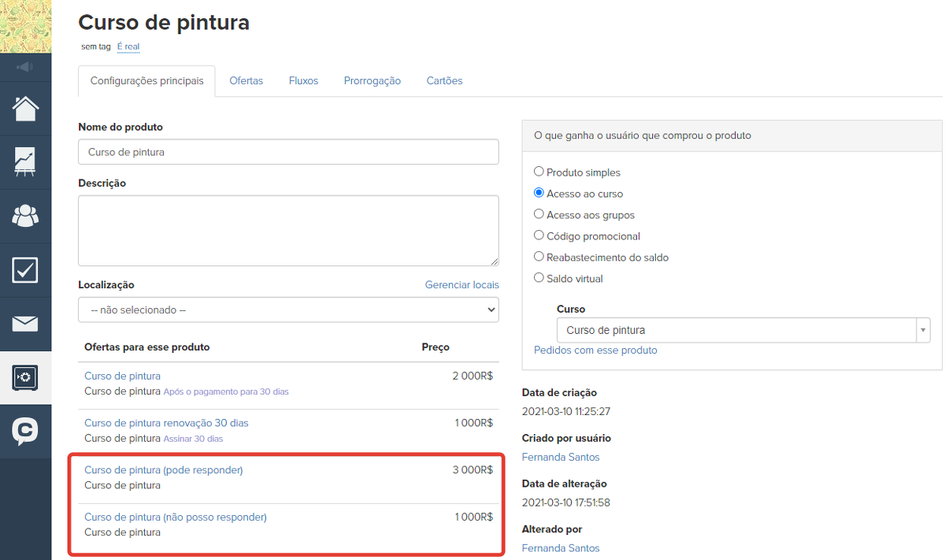The height and width of the screenshot is (560, 945).
Task: Select the Saldo virtual radio option
Action: pos(539,278)
